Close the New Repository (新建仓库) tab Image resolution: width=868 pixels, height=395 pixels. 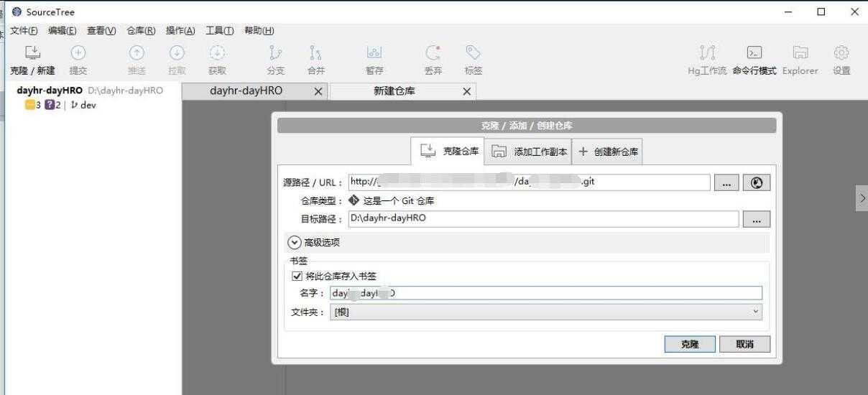click(x=466, y=91)
